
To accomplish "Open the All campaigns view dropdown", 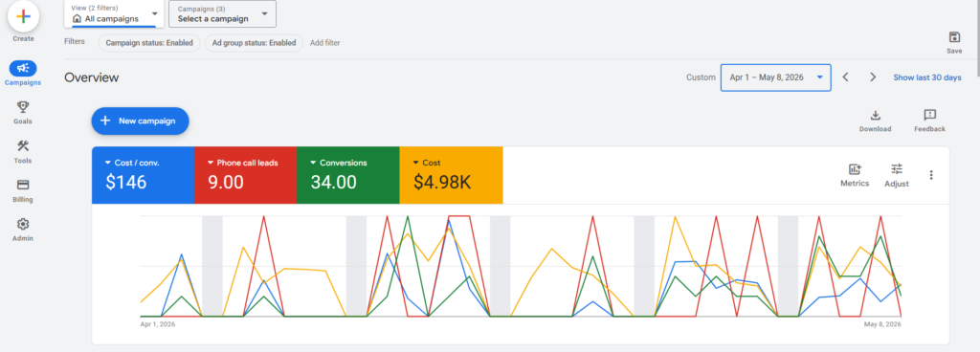I will (x=115, y=13).
